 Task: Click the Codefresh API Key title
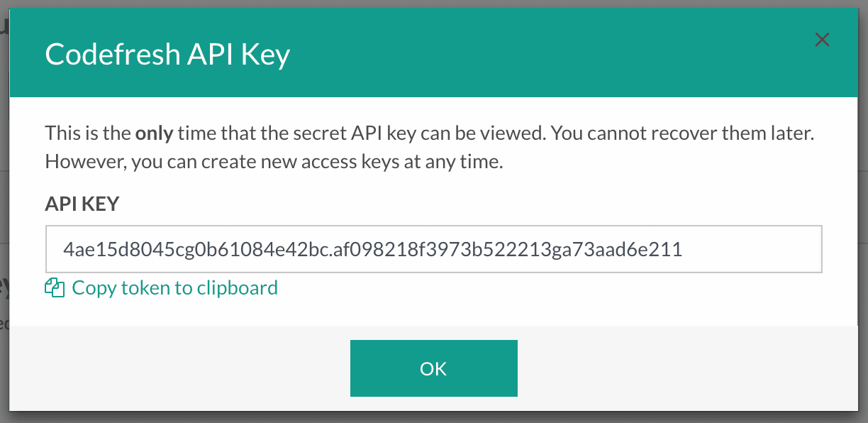(167, 55)
